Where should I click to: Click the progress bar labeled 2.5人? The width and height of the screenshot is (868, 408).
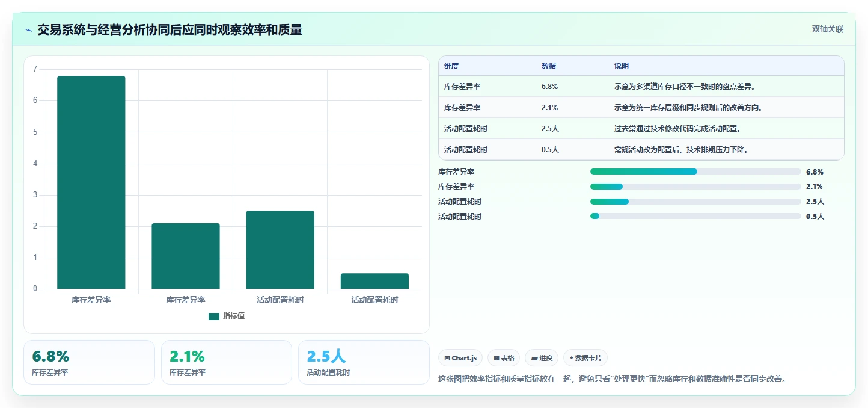695,202
